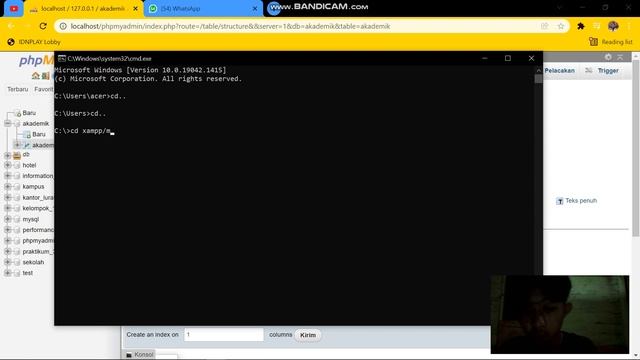640x360 pixels.
Task: Expand the db database node
Action: 8,155
